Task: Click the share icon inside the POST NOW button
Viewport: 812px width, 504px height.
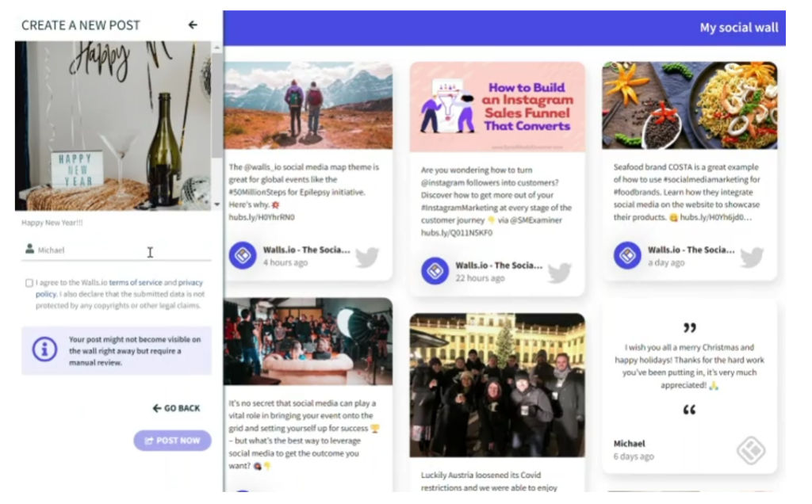Action: 151,441
